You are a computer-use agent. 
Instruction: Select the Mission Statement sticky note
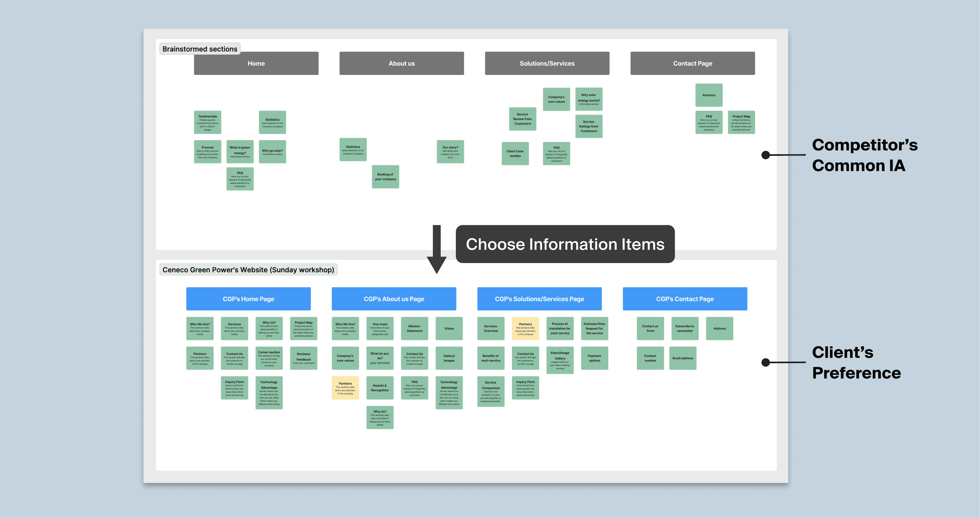click(414, 328)
